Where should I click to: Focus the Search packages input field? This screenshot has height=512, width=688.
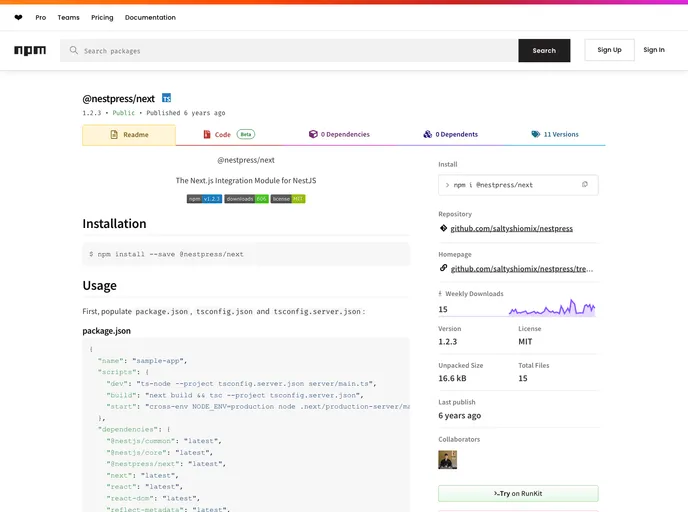coord(289,50)
